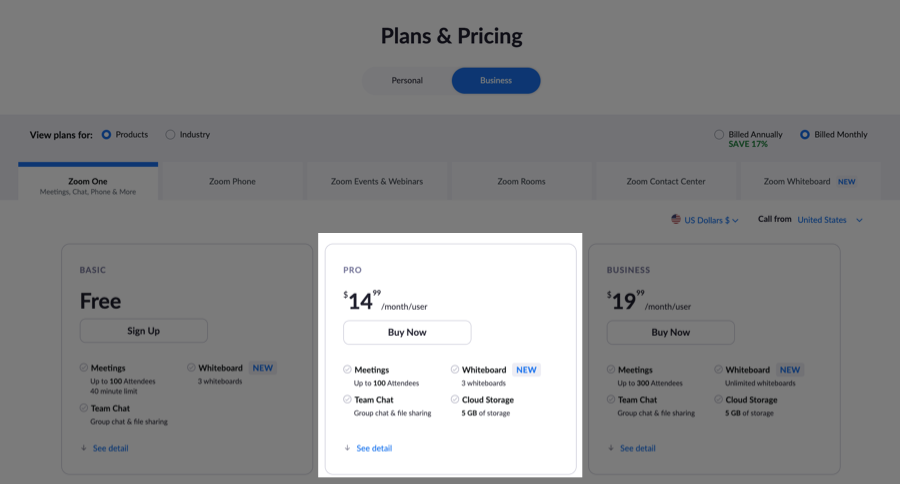The image size is (900, 484).
Task: Open the Zoom Rooms tab
Action: tap(521, 181)
